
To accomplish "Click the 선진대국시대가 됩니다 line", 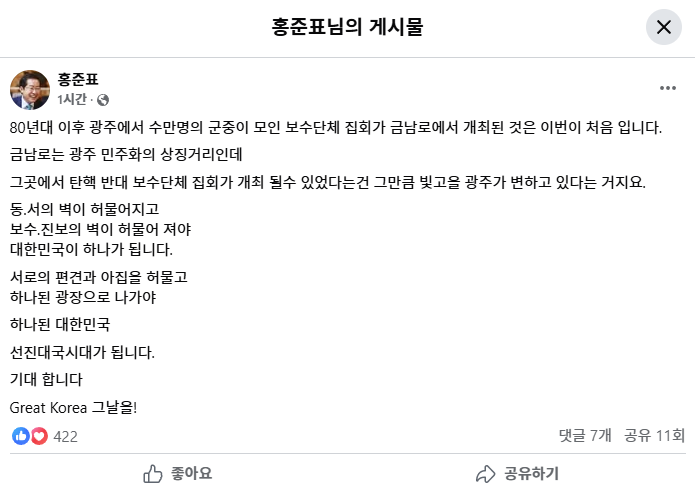I will pyautogui.click(x=82, y=352).
